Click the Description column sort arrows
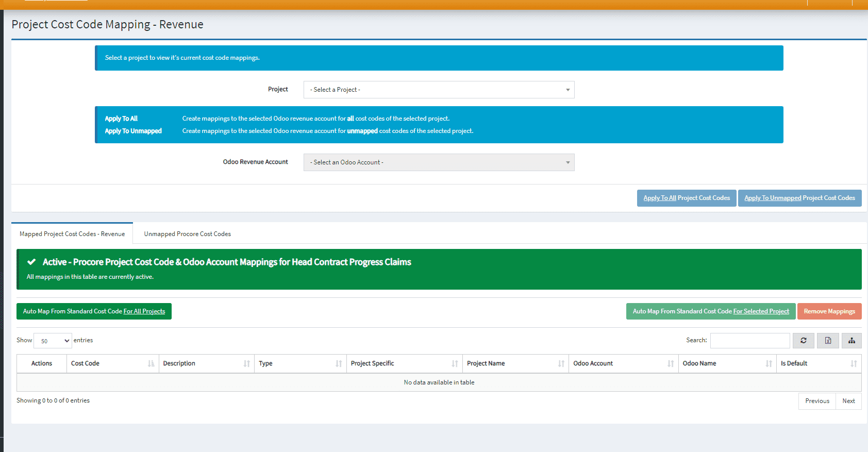The width and height of the screenshot is (868, 452). click(x=247, y=364)
